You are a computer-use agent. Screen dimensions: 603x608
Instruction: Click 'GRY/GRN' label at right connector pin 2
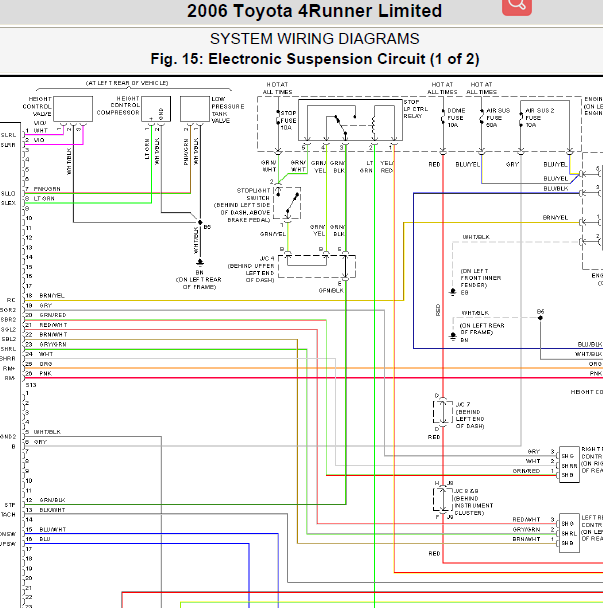526,529
